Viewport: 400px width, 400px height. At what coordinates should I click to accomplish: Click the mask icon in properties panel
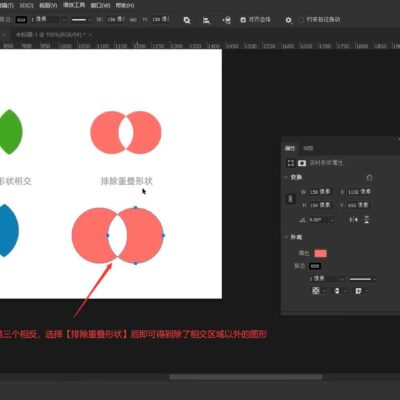(x=302, y=163)
